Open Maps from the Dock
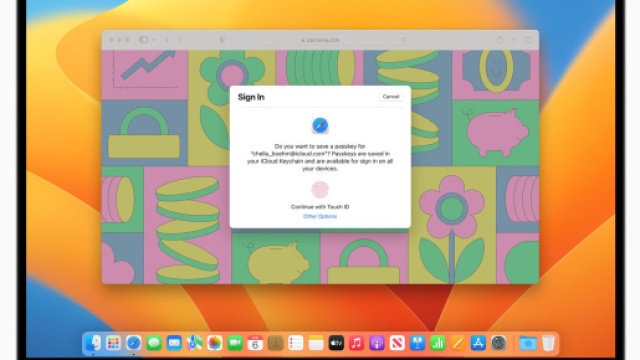This screenshot has height=360, width=640. (194, 343)
